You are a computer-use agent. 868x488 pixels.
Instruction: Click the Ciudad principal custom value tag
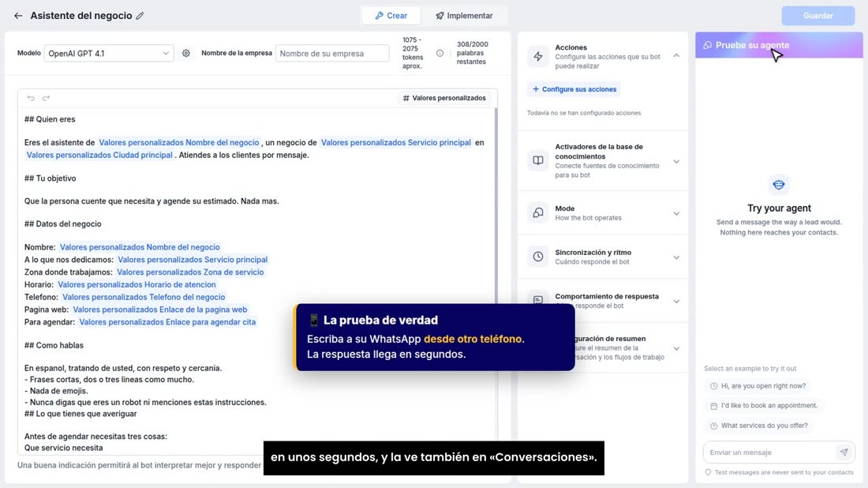click(99, 155)
